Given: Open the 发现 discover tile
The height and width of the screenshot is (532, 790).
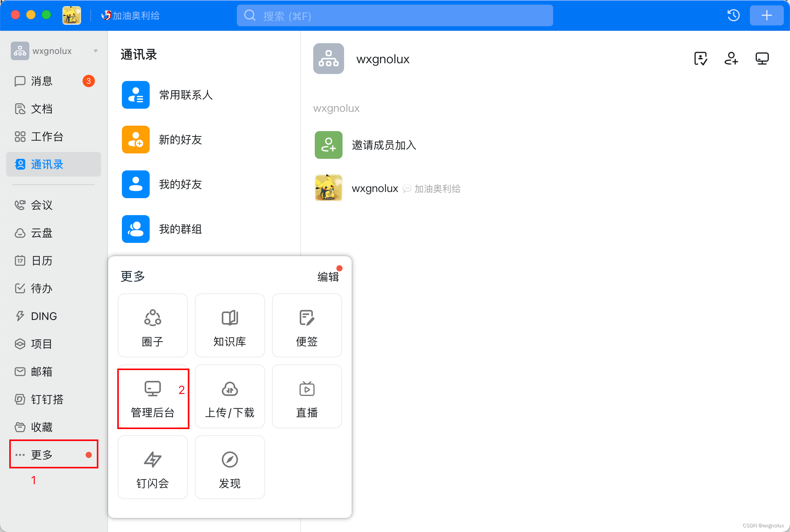Looking at the screenshot, I should pyautogui.click(x=230, y=467).
